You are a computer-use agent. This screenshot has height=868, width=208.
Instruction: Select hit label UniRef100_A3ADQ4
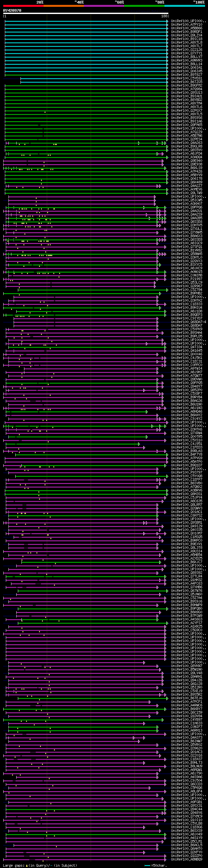(x=187, y=157)
